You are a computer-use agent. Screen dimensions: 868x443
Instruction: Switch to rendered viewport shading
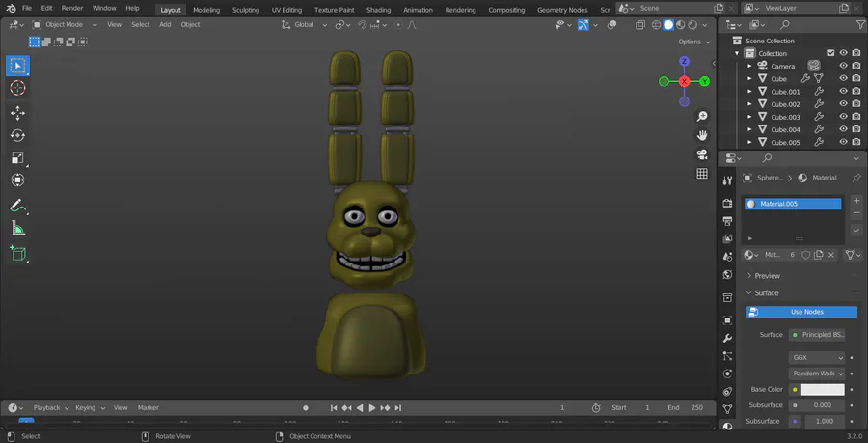(x=692, y=25)
